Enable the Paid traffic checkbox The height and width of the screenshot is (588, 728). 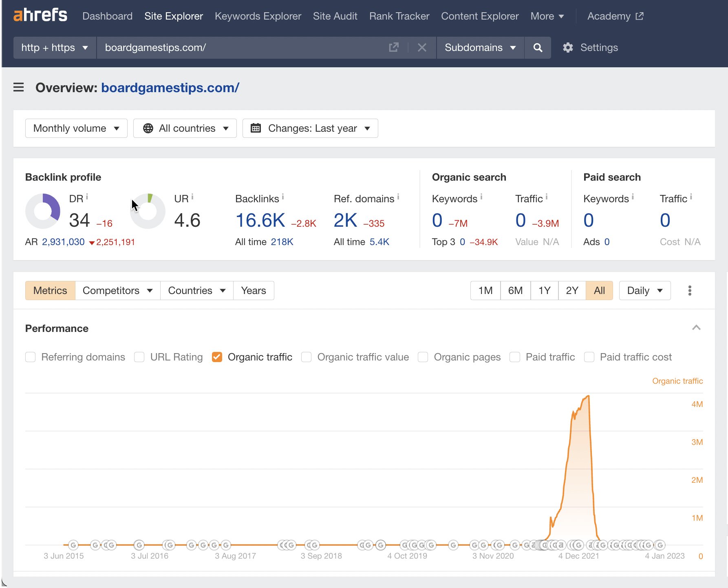point(515,357)
